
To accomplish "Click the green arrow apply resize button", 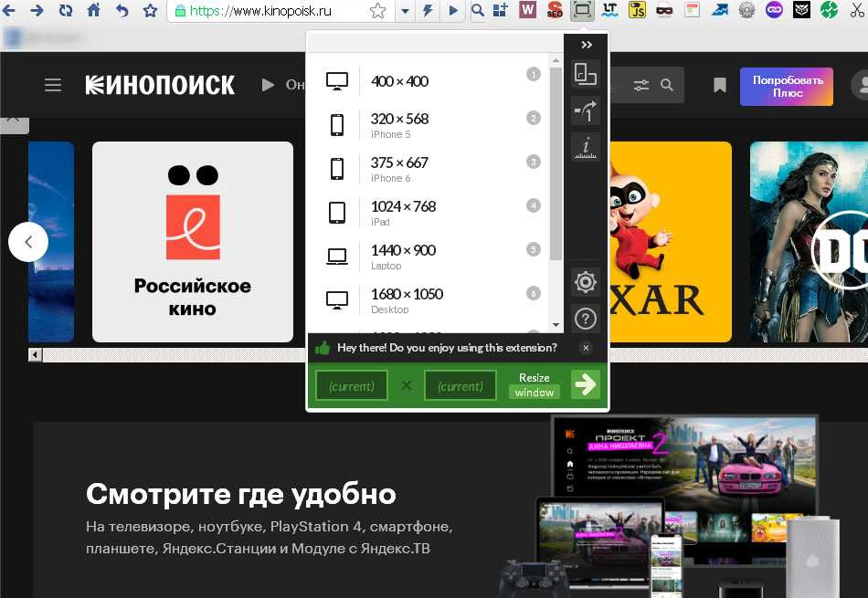I will [x=585, y=384].
